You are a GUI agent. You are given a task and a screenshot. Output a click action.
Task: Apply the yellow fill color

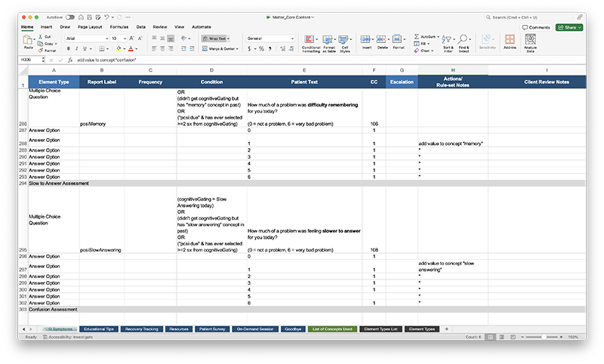tap(119, 49)
